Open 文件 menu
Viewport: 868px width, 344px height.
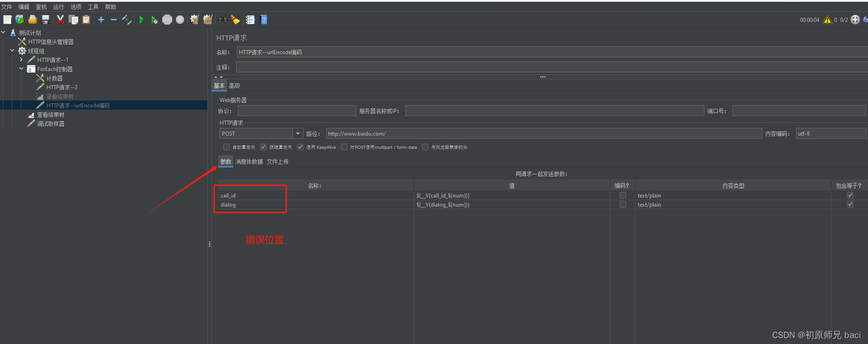pyautogui.click(x=7, y=7)
